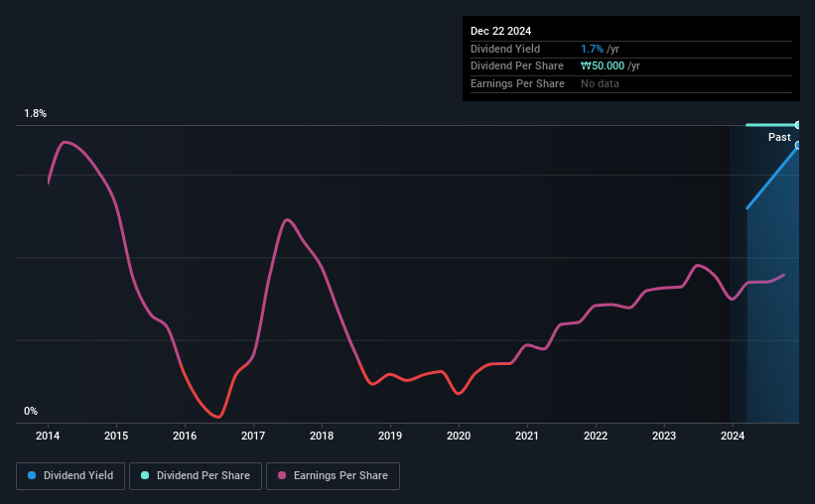The image size is (815, 504).
Task: Click the blue Dividend Yield legend dot
Action: (x=32, y=475)
